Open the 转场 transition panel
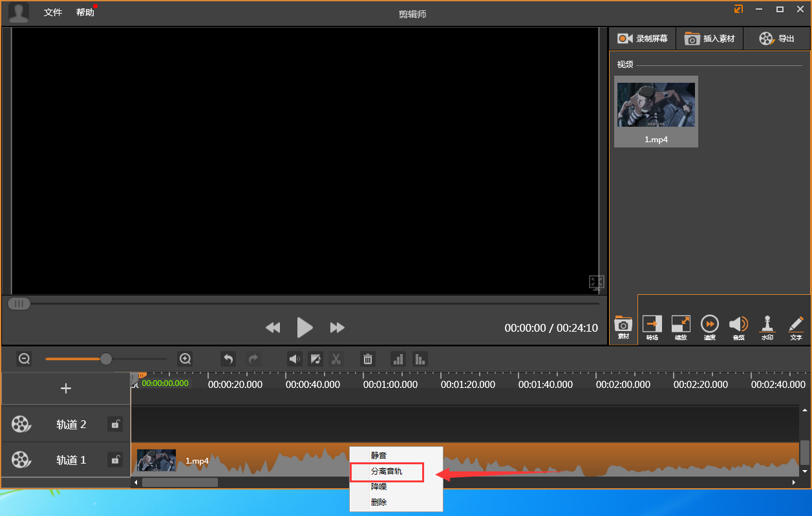Image resolution: width=812 pixels, height=516 pixels. tap(652, 327)
